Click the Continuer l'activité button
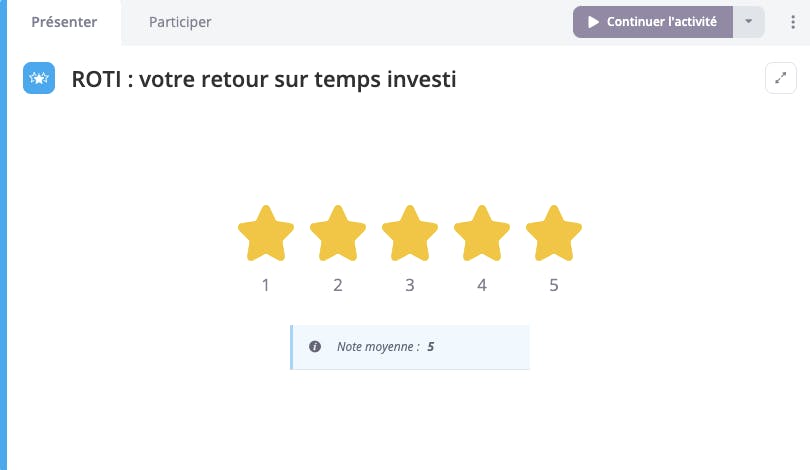 652,22
